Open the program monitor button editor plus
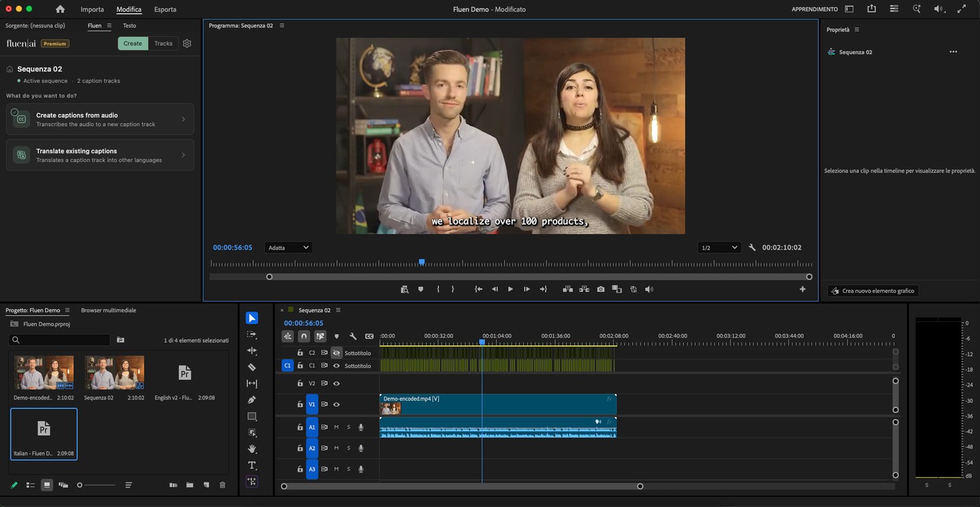Image resolution: width=980 pixels, height=507 pixels. pyautogui.click(x=802, y=289)
